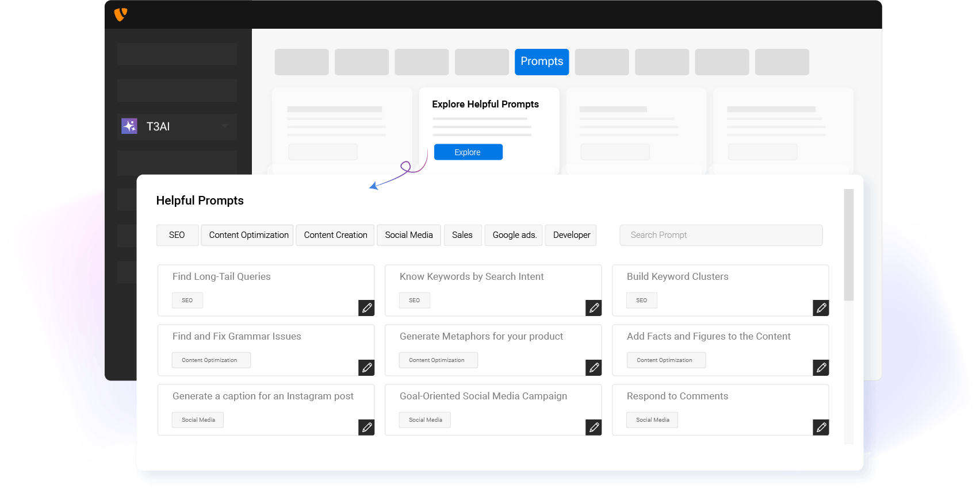Image resolution: width=980 pixels, height=493 pixels.
Task: Edit the Generate Metaphors for your product prompt
Action: [594, 368]
